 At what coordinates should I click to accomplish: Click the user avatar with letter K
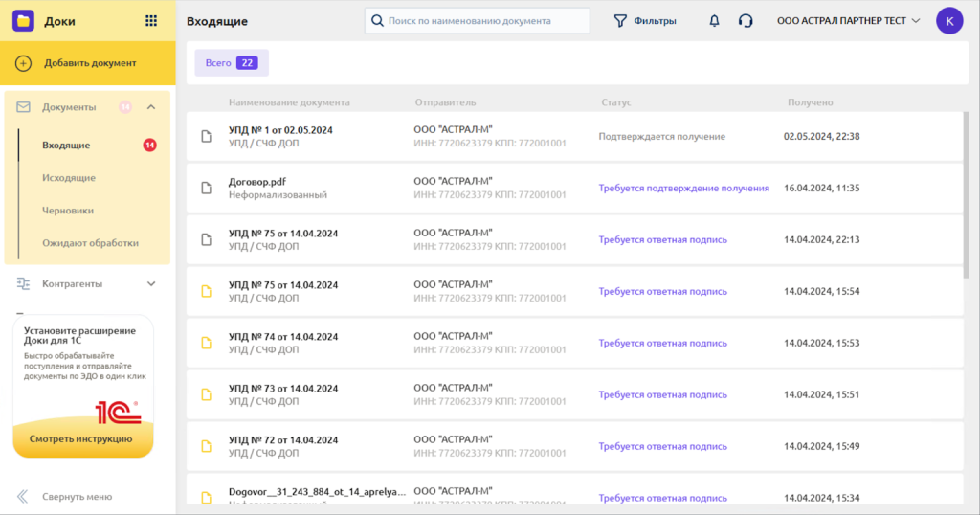point(948,21)
